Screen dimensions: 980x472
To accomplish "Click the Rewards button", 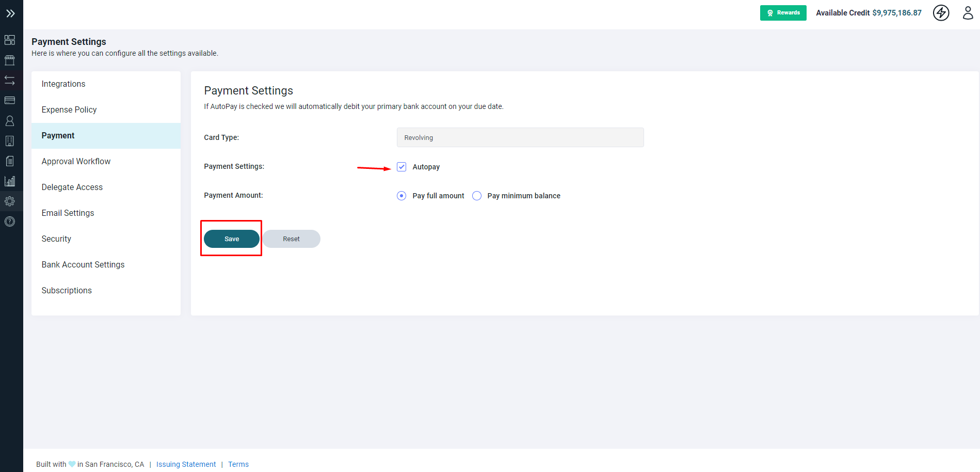I will point(783,12).
